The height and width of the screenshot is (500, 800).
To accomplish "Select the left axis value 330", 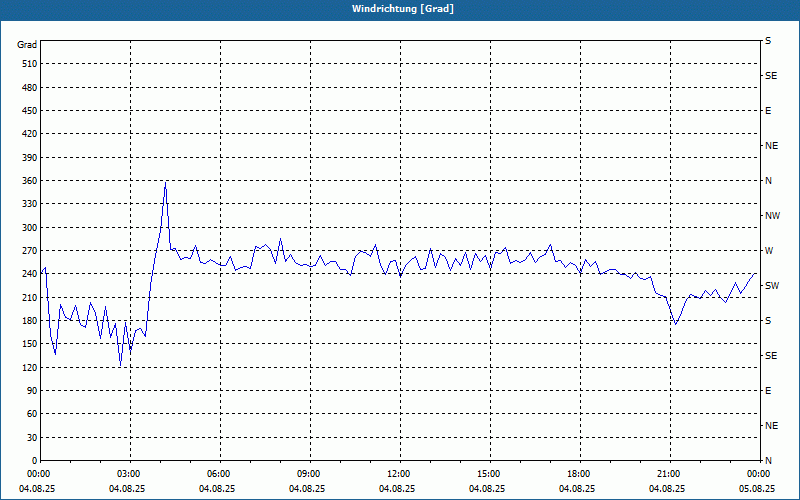I will 30,204.
